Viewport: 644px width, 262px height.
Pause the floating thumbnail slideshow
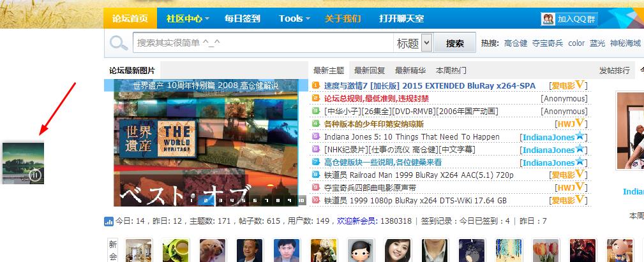coord(36,175)
